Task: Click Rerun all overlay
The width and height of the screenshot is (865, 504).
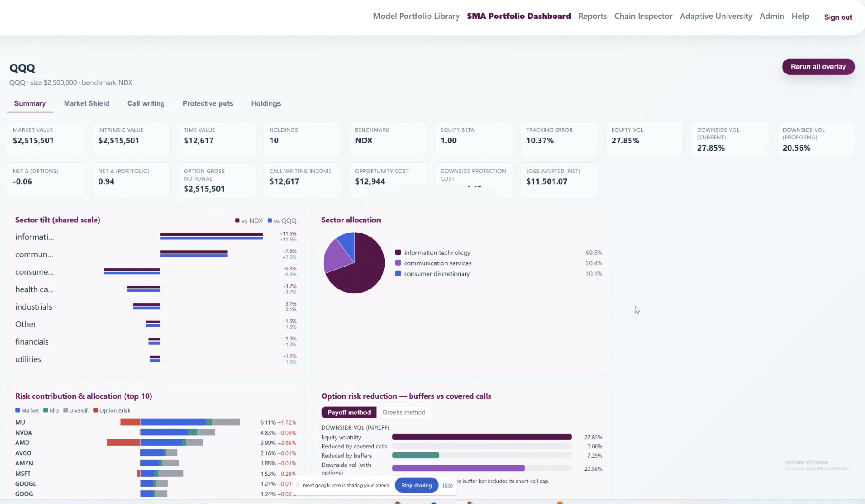Action: pyautogui.click(x=818, y=67)
